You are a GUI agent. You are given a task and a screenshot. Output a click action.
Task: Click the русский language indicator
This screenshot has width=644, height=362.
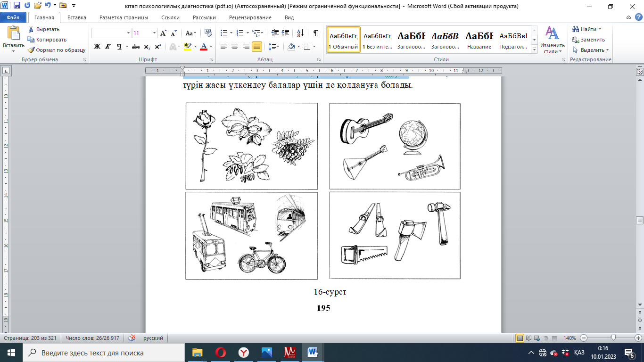click(153, 338)
